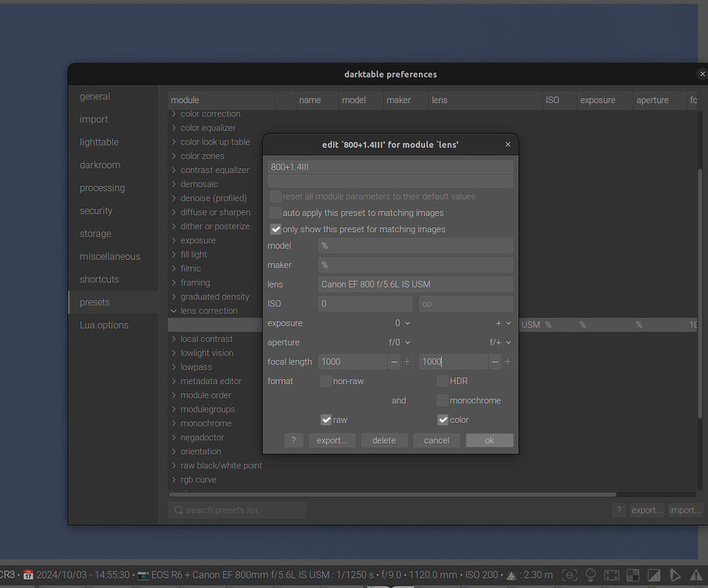
Task: Expand the 'denoise (profiled)' module entry
Action: tap(173, 198)
